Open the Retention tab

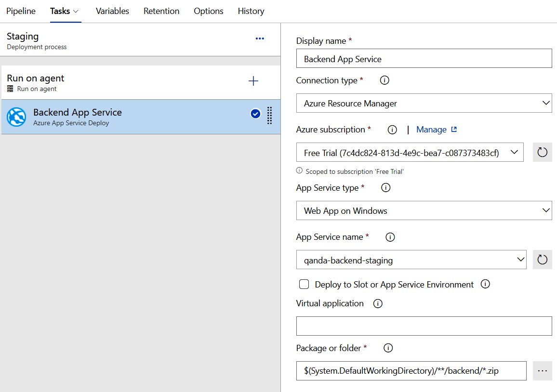pyautogui.click(x=161, y=11)
